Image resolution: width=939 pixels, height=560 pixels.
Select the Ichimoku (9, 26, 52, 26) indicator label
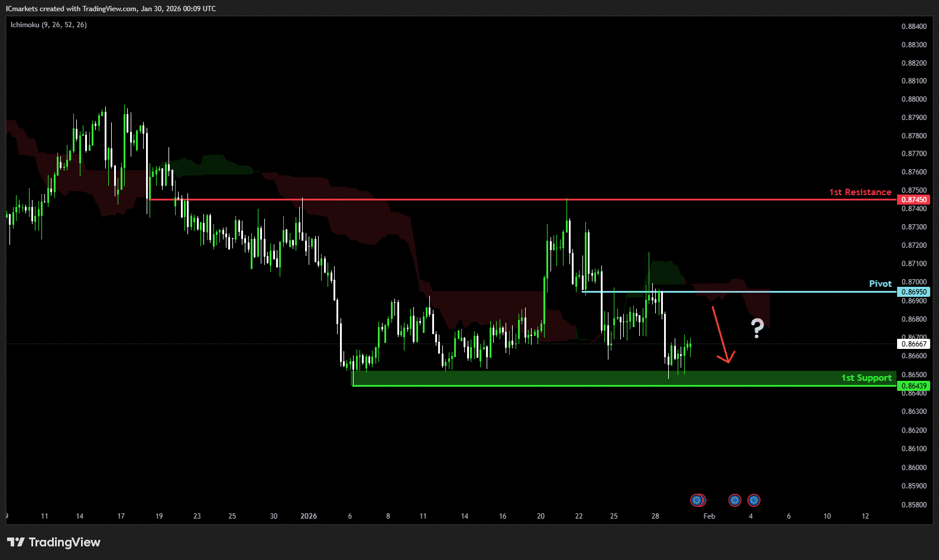48,25
